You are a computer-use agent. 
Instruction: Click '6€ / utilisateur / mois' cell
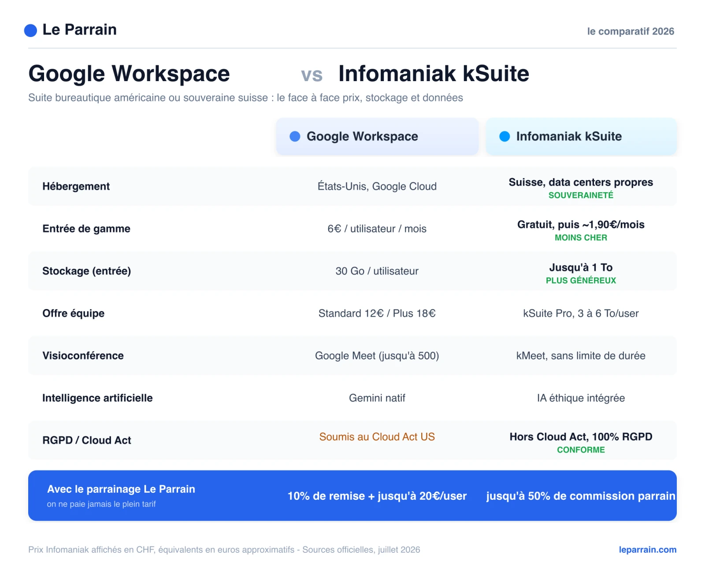pos(377,229)
